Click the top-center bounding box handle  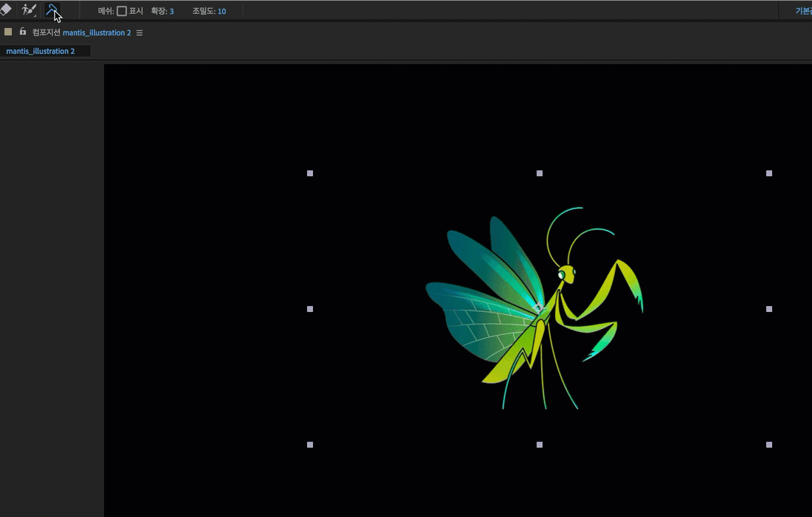pos(540,173)
